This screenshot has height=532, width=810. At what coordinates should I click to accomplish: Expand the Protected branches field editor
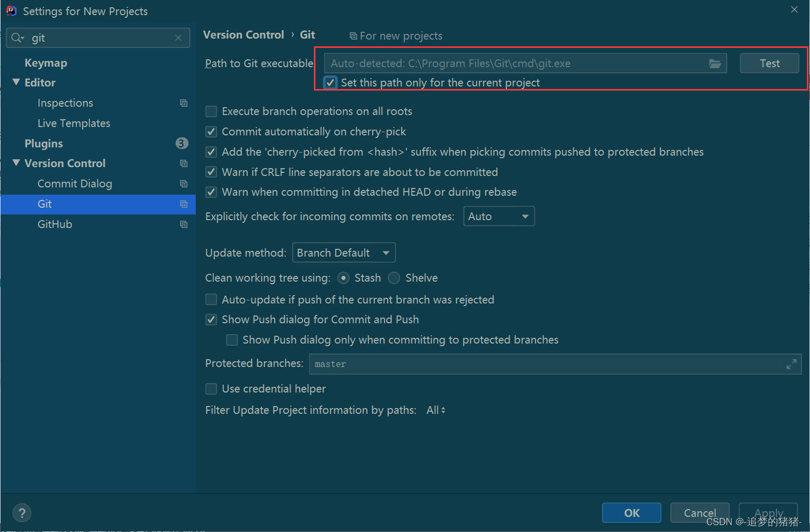point(791,364)
